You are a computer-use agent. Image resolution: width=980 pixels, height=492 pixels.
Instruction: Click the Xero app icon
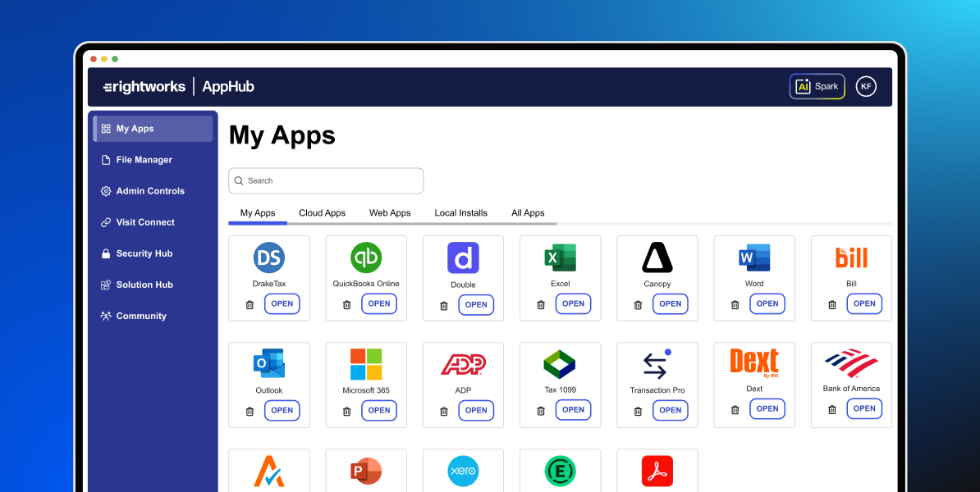[463, 471]
